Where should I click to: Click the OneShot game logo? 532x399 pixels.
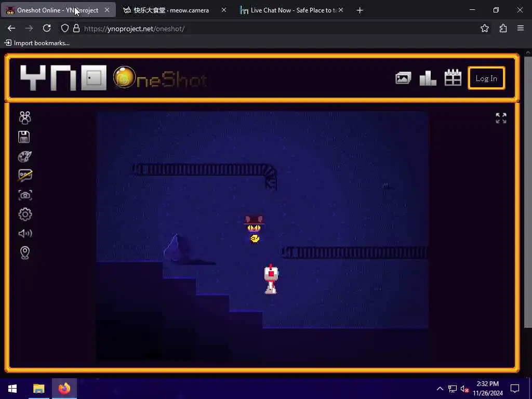click(160, 78)
